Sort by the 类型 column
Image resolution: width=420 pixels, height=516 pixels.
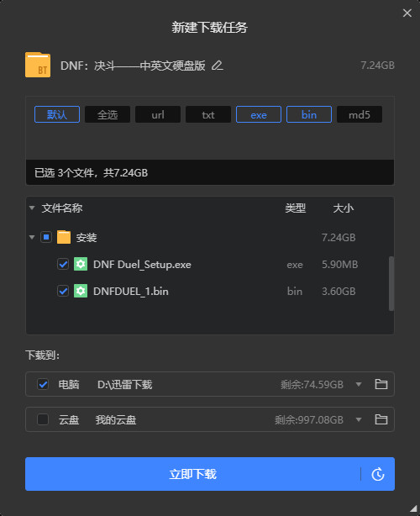(x=295, y=208)
